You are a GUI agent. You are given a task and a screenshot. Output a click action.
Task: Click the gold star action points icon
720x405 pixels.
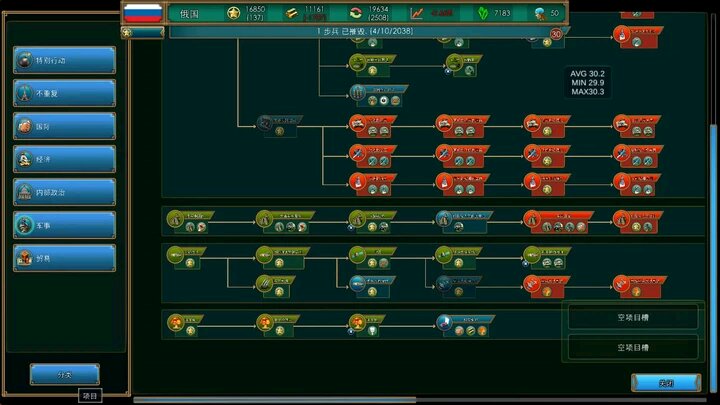click(x=233, y=13)
